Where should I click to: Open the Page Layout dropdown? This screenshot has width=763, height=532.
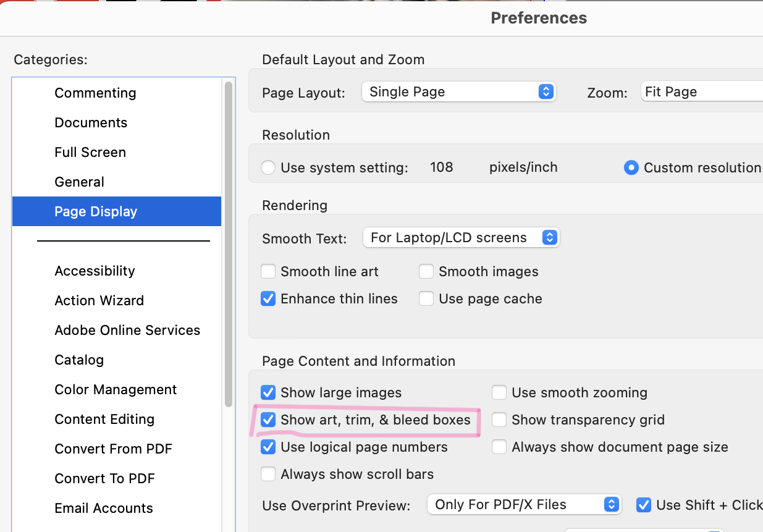pos(458,91)
